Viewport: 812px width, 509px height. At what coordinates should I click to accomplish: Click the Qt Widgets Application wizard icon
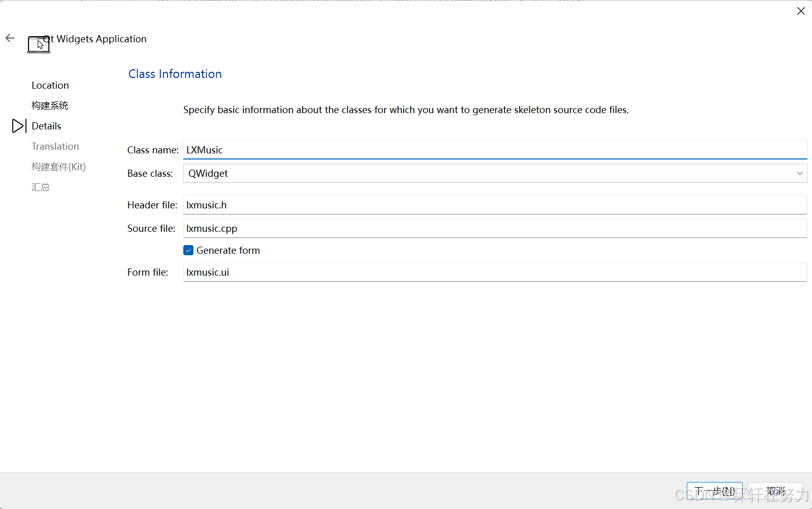pyautogui.click(x=39, y=45)
